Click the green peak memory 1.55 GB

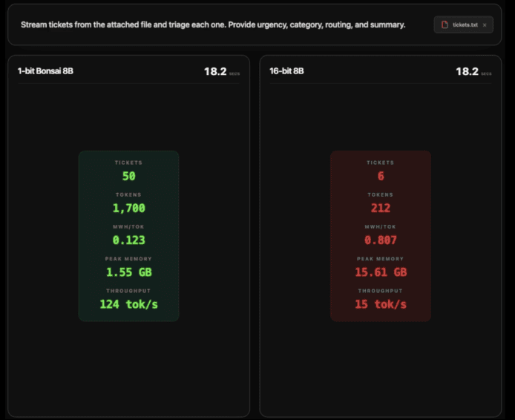(x=129, y=272)
